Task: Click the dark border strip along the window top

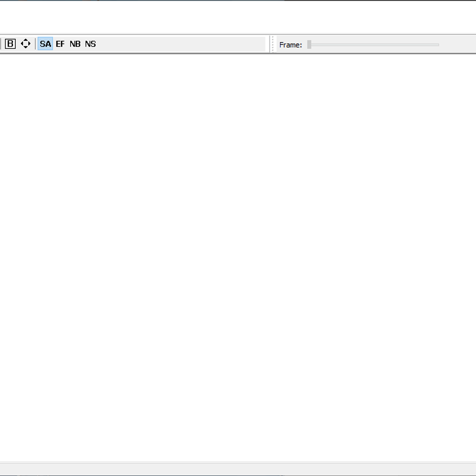Action: 238,0
